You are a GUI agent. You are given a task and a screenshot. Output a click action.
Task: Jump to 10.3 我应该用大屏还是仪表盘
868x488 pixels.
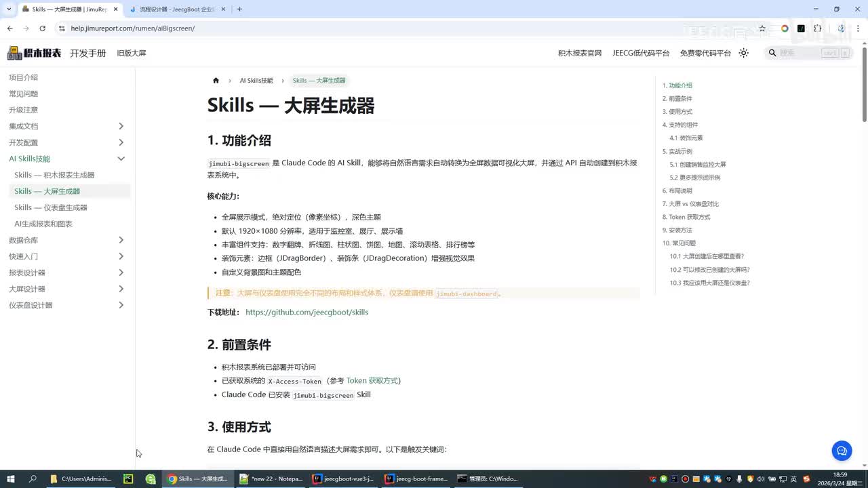[710, 283]
